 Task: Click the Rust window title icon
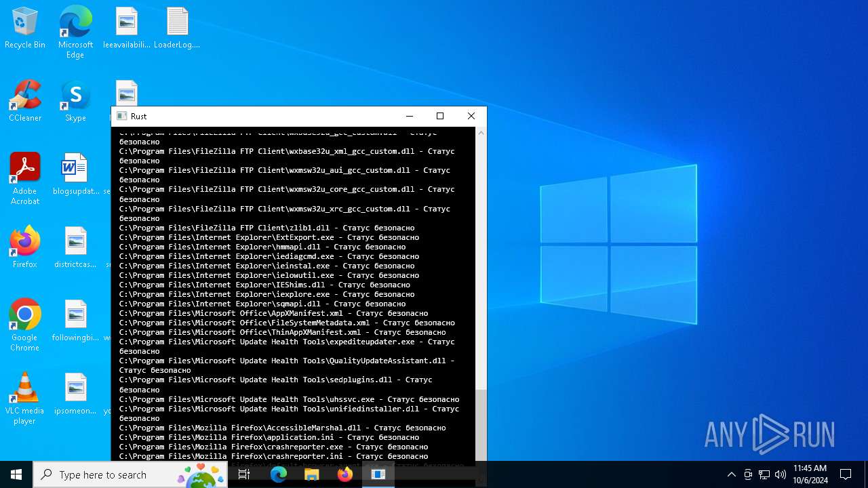coord(122,116)
